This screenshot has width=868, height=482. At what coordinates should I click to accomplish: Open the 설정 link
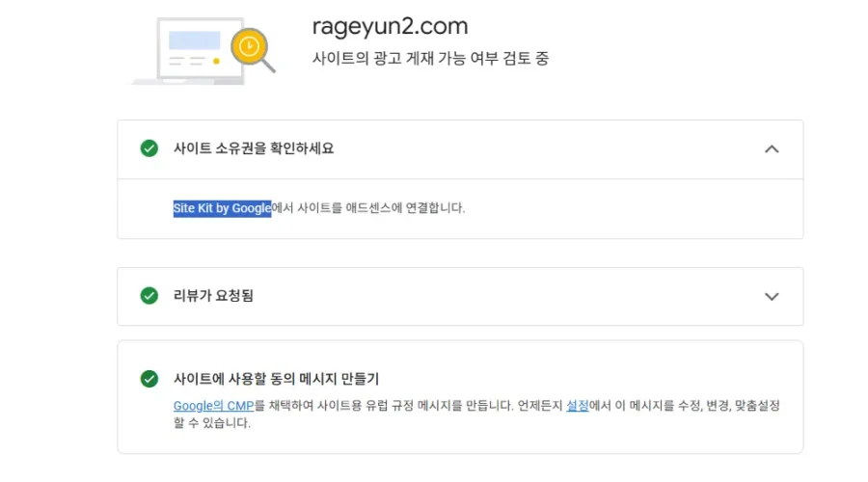[x=578, y=406]
